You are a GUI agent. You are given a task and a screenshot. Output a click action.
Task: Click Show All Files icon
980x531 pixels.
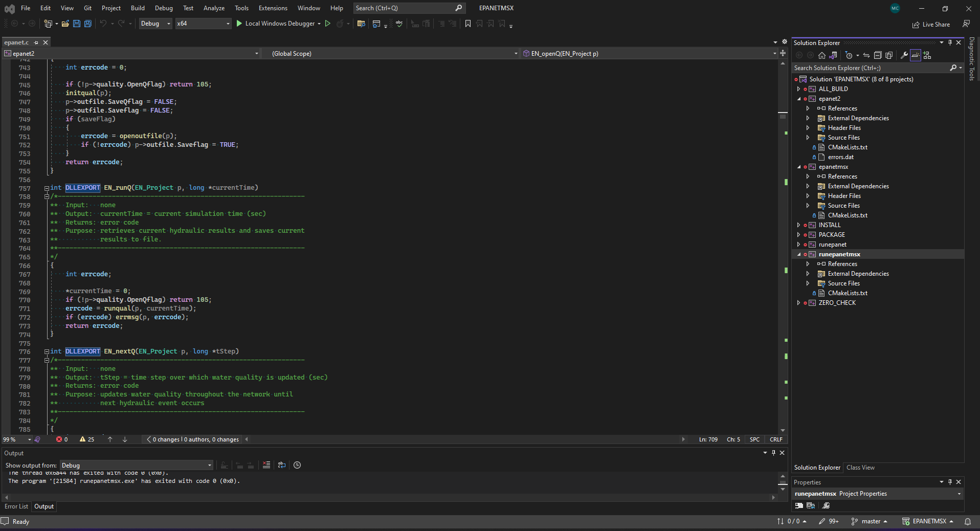[889, 55]
